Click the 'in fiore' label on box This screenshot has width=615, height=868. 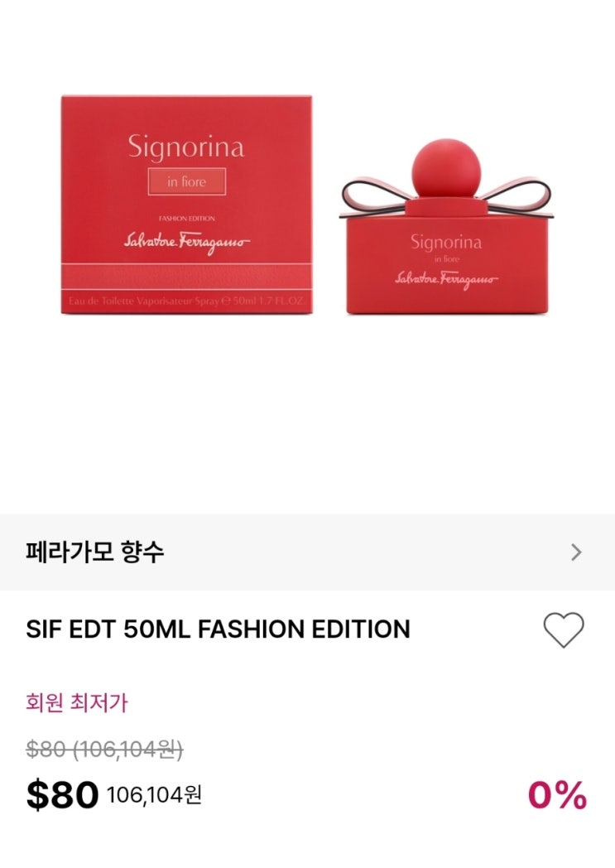tap(187, 181)
